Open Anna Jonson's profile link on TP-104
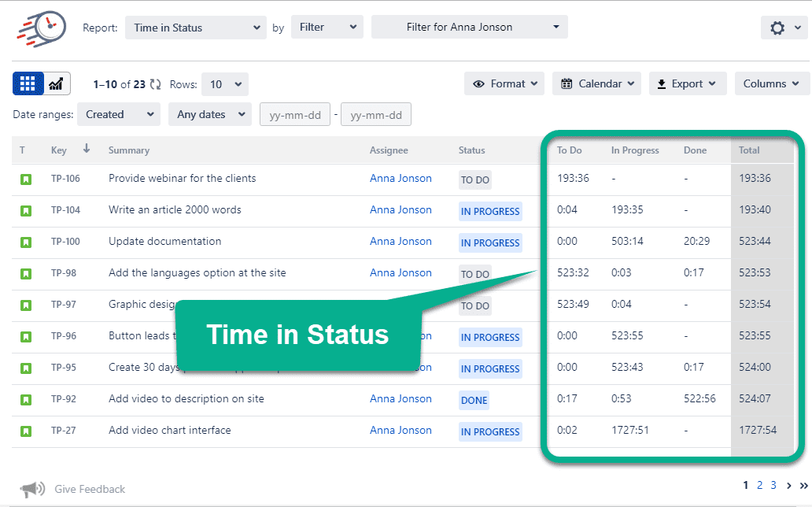The height and width of the screenshot is (507, 812). 400,209
